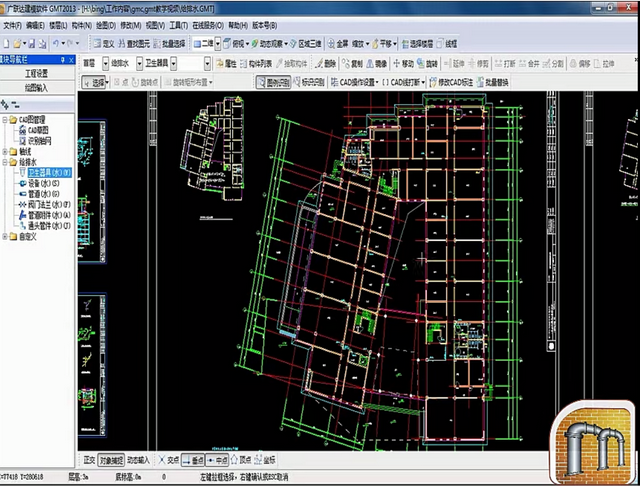Click 镜像 mirror tool
The height and width of the screenshot is (486, 640).
376,64
